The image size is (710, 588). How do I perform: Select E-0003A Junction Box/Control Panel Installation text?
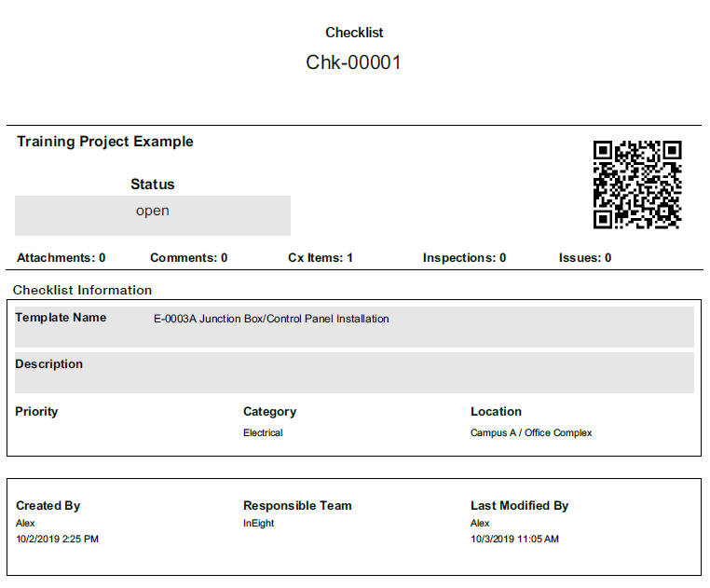coord(271,319)
